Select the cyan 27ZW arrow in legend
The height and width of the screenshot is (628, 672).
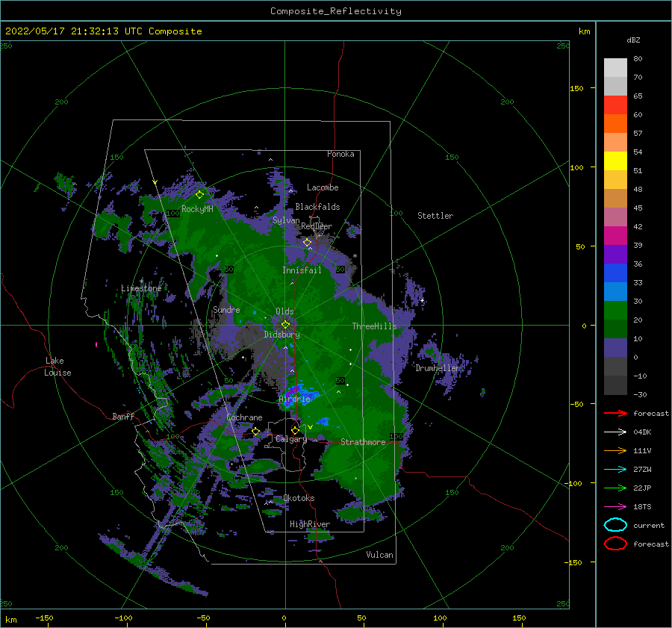615,470
